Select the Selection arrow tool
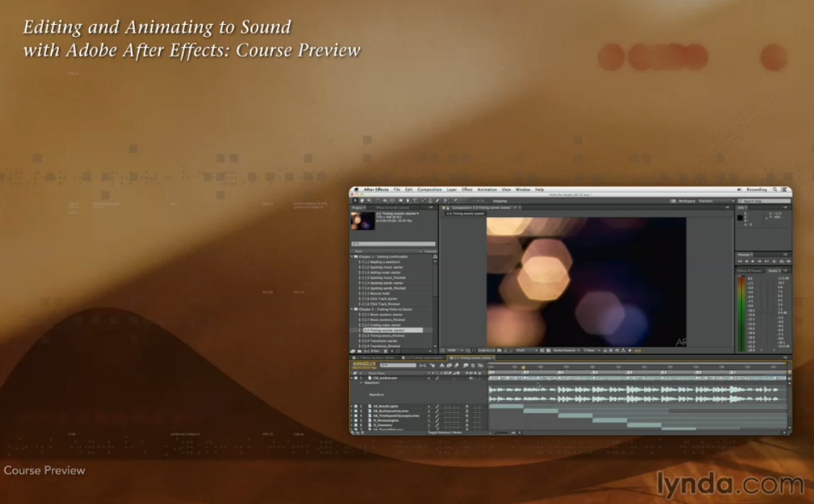 (355, 201)
